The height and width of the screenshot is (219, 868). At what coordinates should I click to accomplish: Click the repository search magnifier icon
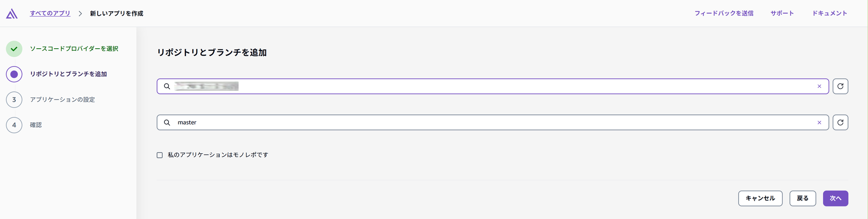167,86
